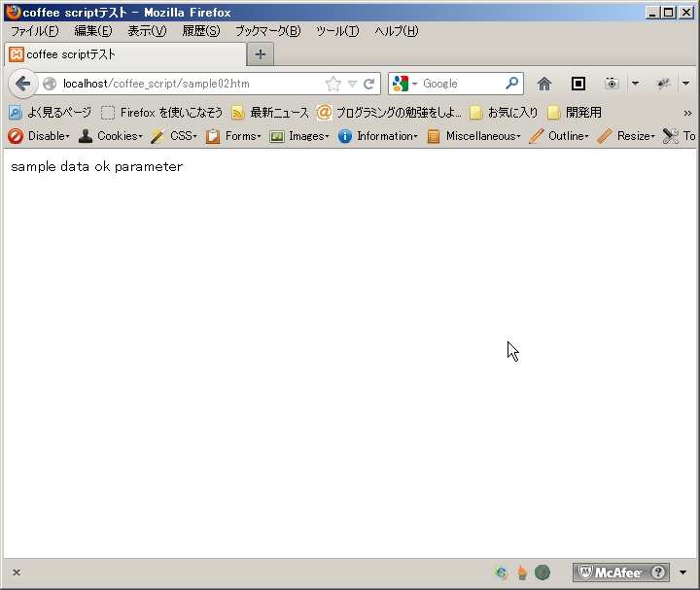
Task: Open the Google search engine selector
Action: coord(404,84)
